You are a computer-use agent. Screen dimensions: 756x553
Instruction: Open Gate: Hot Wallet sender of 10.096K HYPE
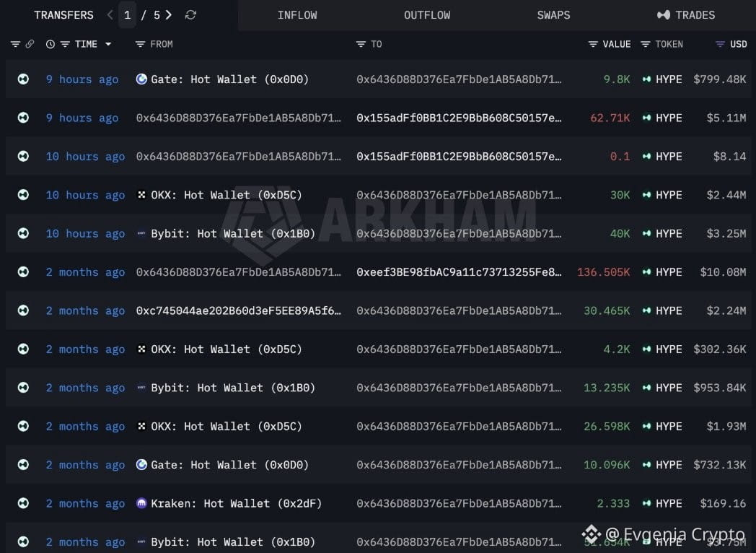(222, 465)
